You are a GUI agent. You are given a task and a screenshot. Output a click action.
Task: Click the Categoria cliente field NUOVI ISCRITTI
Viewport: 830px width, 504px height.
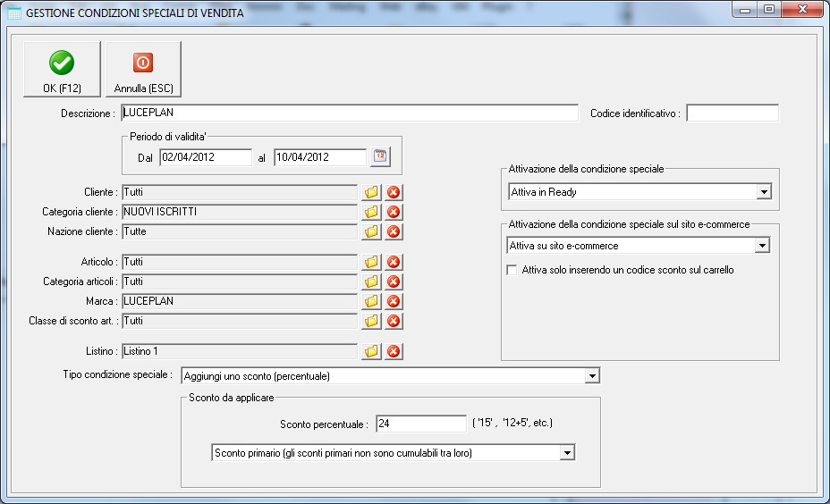pos(240,212)
